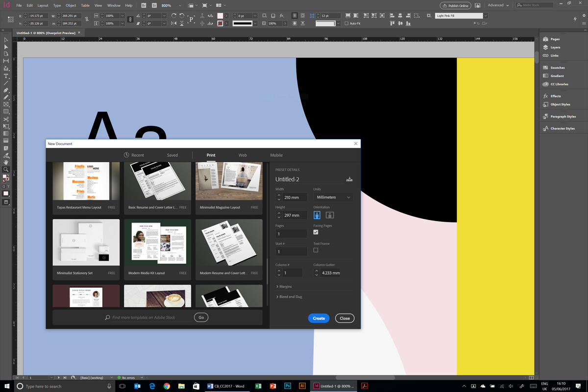
Task: Expand the Bleed and Slug section
Action: 291,296
